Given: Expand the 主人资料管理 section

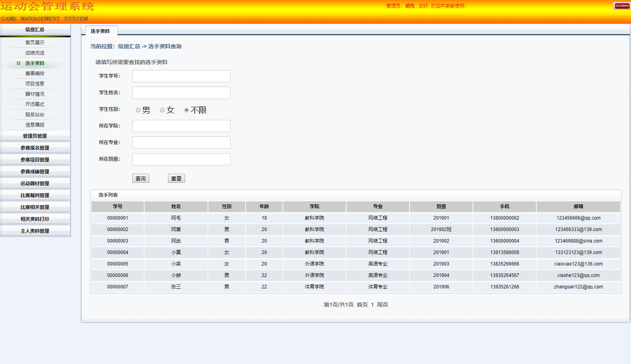Looking at the screenshot, I should tap(35, 231).
